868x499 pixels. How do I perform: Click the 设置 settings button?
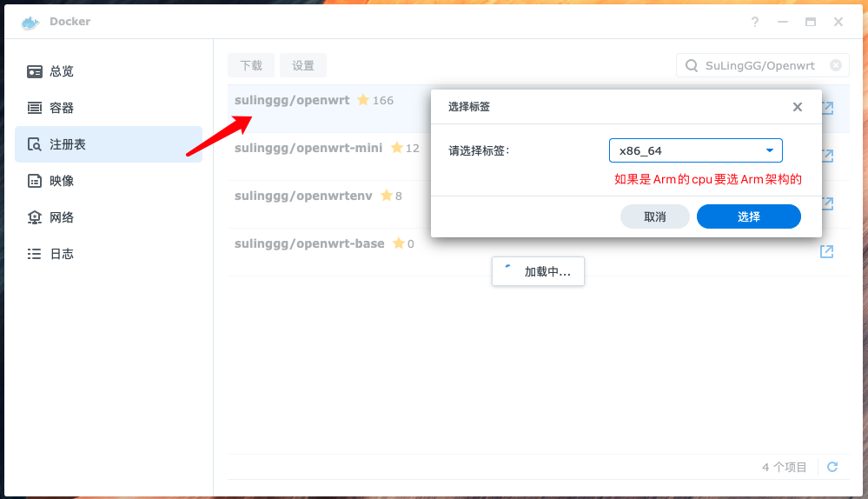[x=303, y=65]
